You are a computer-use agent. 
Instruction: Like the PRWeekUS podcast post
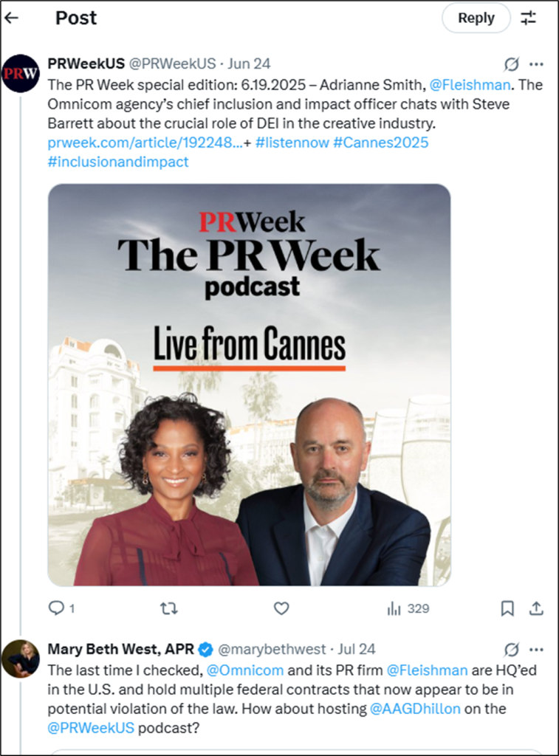281,608
